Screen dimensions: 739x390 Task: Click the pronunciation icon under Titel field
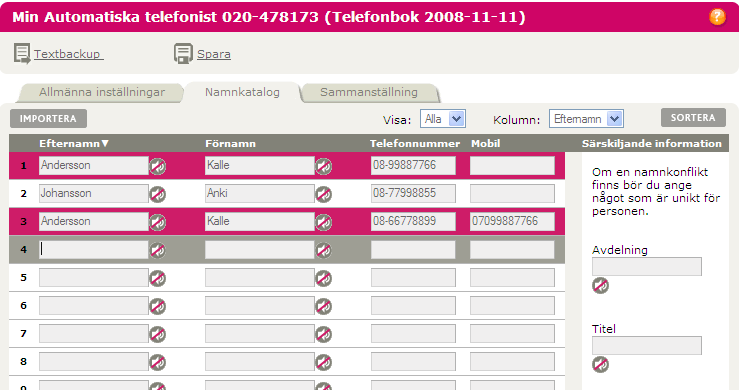tap(600, 365)
